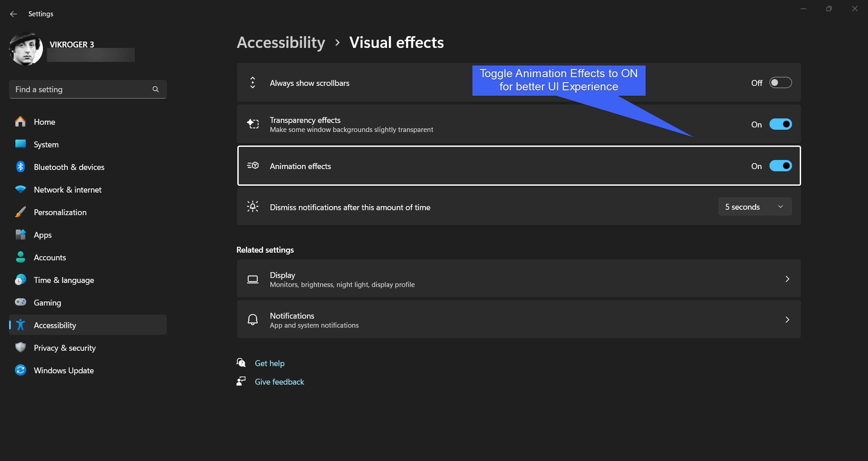Go to Home in sidebar
Image resolution: width=868 pixels, height=461 pixels.
(x=88, y=122)
